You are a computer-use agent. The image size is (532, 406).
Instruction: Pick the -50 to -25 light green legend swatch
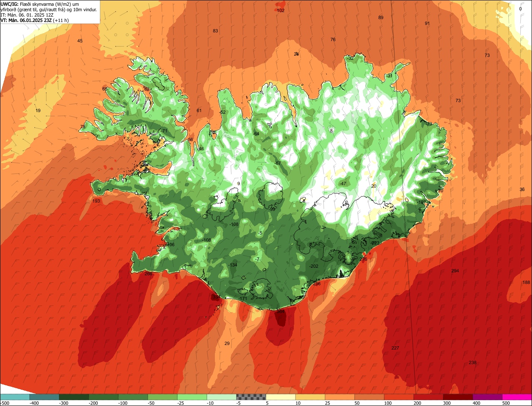click(x=163, y=397)
